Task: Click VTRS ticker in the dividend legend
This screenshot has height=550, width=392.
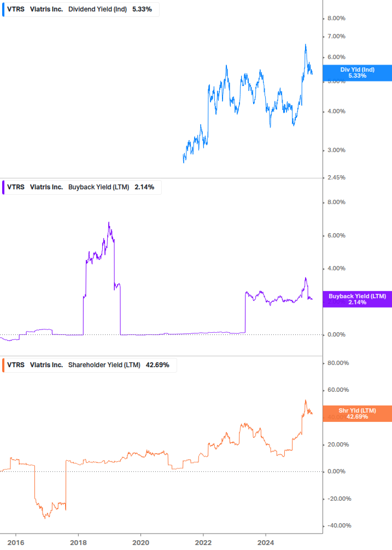Action: 16,9
